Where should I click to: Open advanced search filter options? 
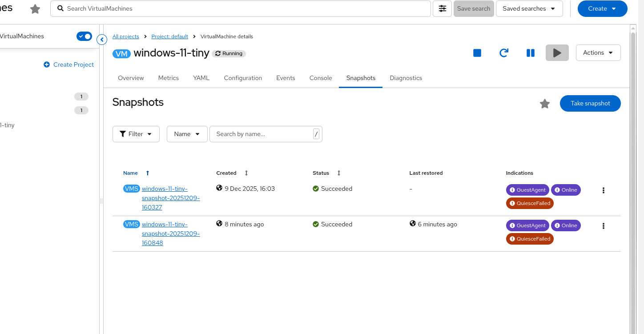click(443, 8)
